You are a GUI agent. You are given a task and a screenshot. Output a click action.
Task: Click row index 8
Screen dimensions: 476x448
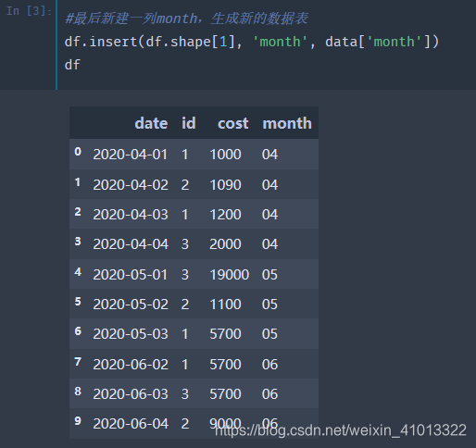pos(78,392)
